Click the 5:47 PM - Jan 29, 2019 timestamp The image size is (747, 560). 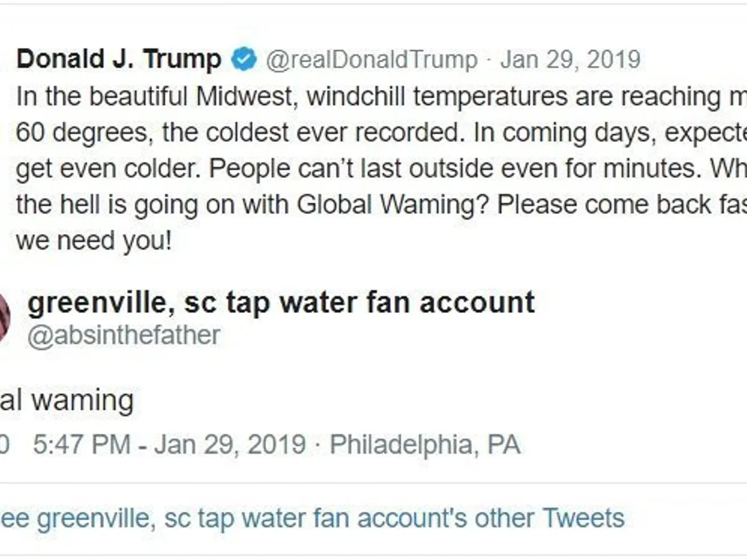tap(169, 445)
